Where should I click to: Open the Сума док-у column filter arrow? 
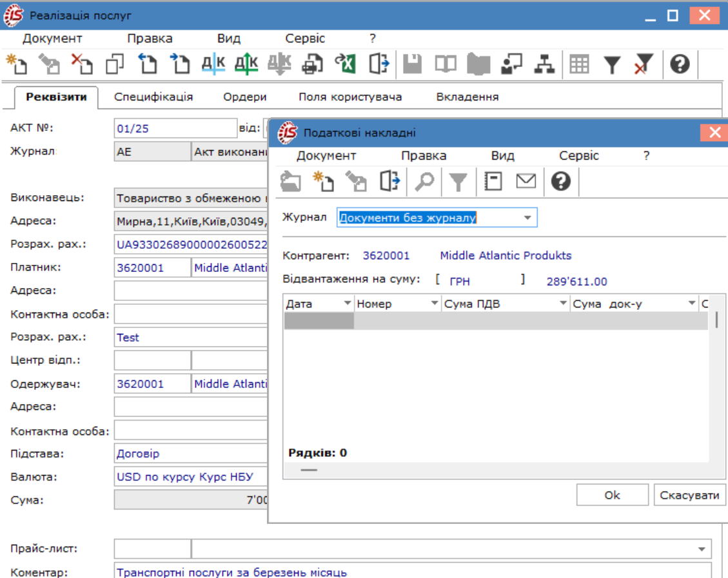(692, 303)
